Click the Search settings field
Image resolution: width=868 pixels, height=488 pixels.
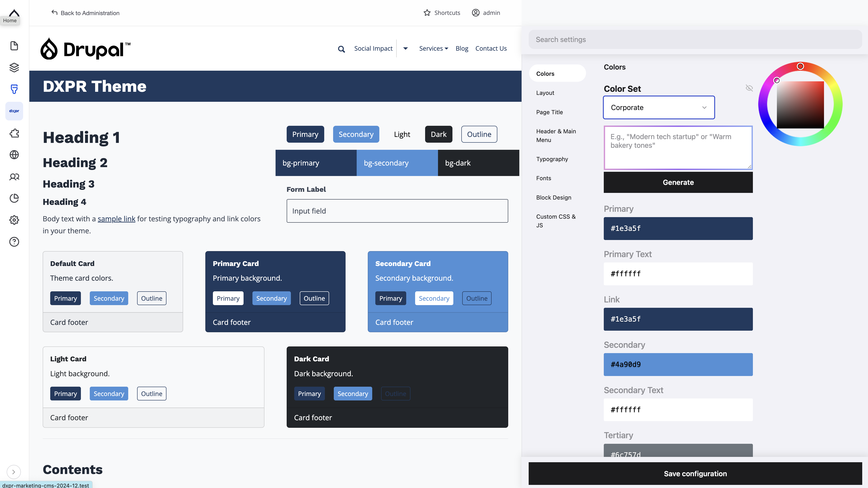695,39
